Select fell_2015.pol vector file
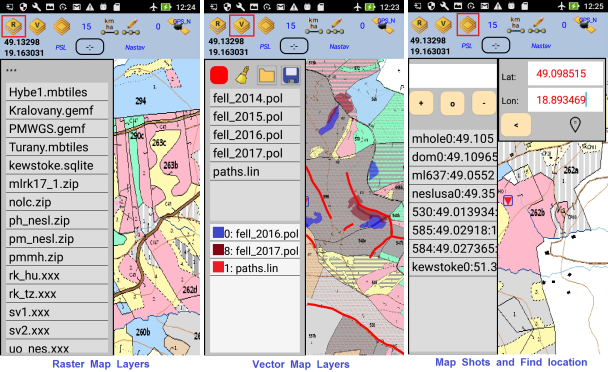Viewport: 608px width, 372px height. click(x=255, y=116)
